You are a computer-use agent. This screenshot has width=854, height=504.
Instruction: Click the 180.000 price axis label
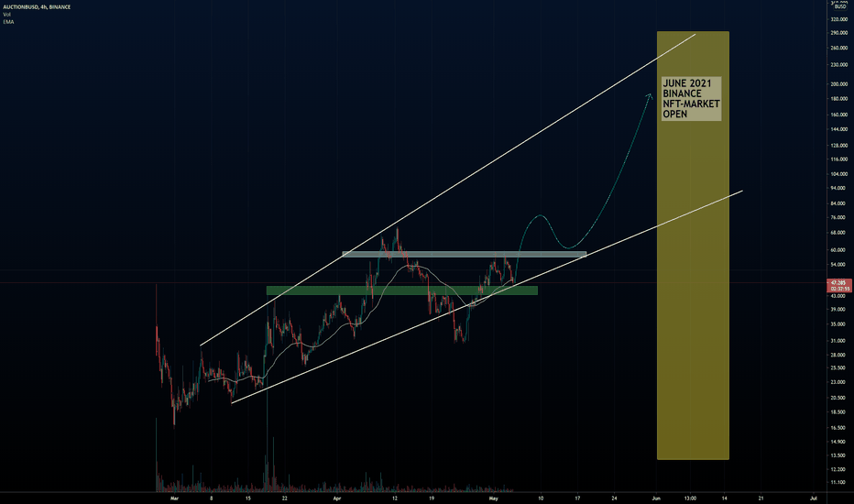(839, 99)
